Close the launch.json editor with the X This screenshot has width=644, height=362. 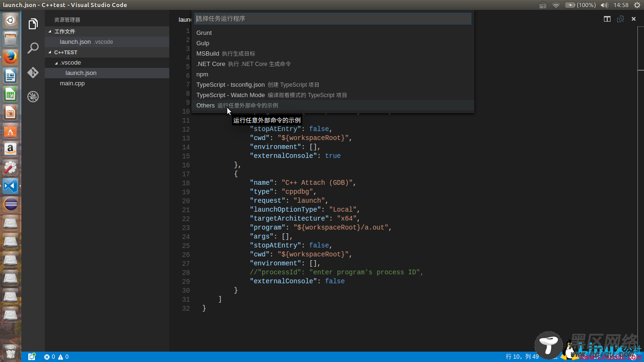point(634,19)
